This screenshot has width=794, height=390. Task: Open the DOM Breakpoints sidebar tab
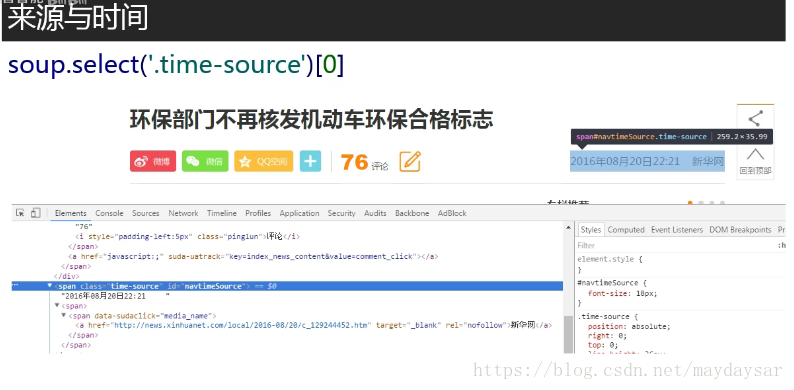pyautogui.click(x=740, y=229)
